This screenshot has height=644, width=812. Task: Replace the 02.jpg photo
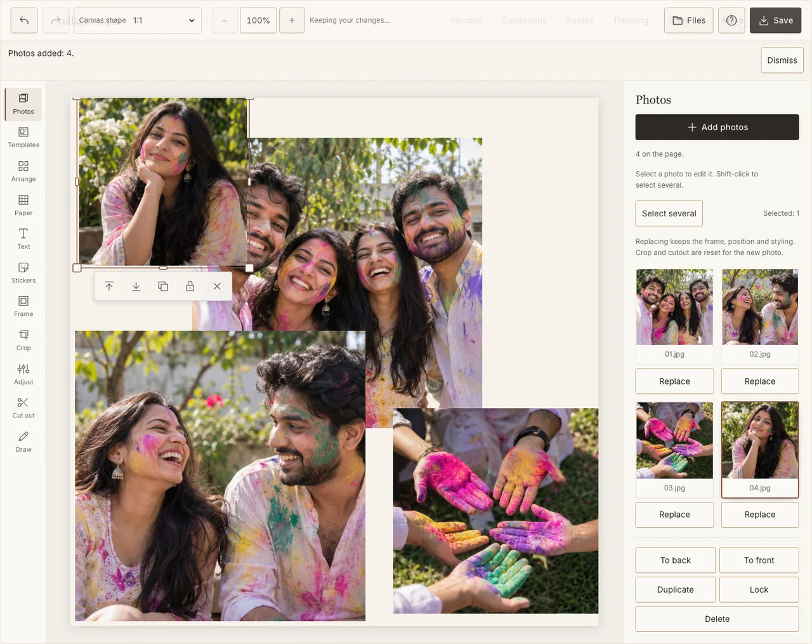coord(760,381)
